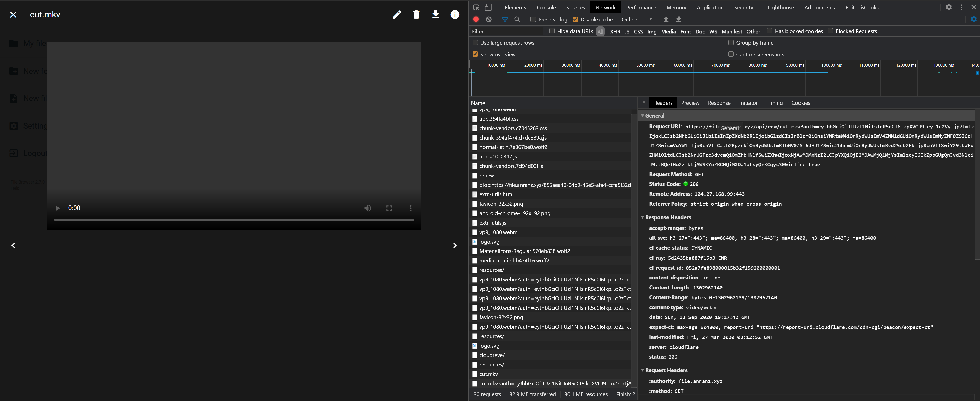Filter requests by XHR
980x401 pixels.
point(615,32)
